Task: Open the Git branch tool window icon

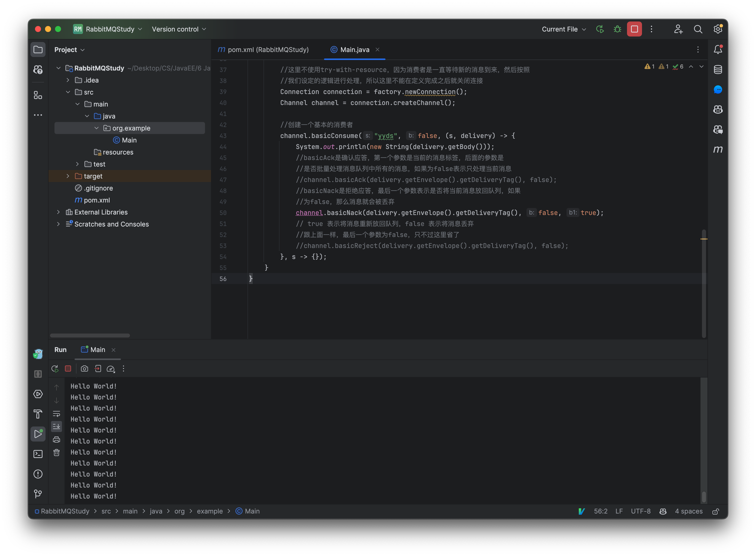Action: click(x=38, y=494)
